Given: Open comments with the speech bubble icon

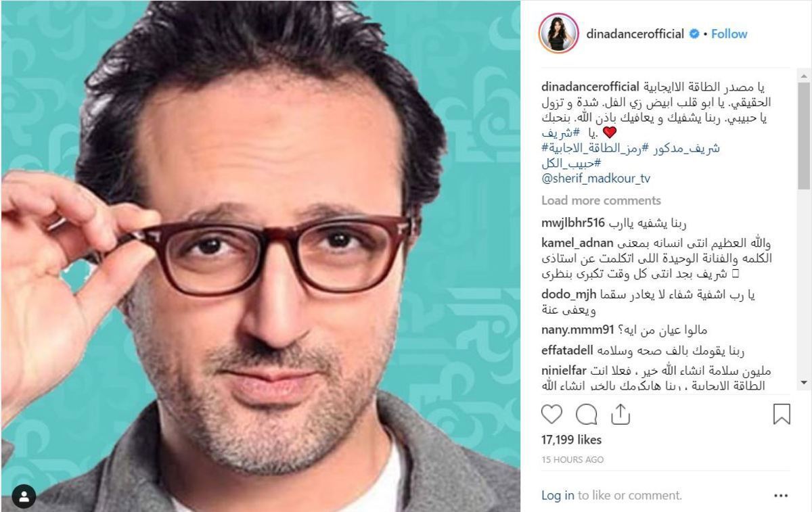Looking at the screenshot, I should [x=587, y=414].
